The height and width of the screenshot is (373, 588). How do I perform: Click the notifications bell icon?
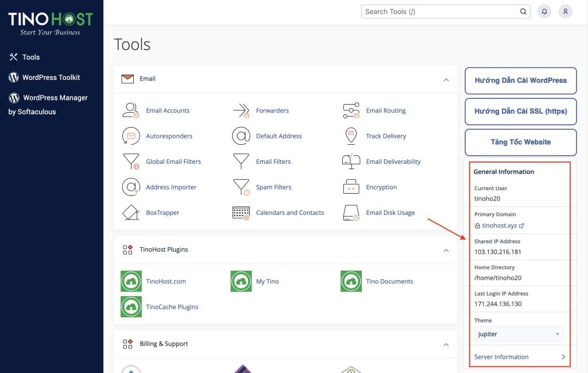(x=544, y=11)
